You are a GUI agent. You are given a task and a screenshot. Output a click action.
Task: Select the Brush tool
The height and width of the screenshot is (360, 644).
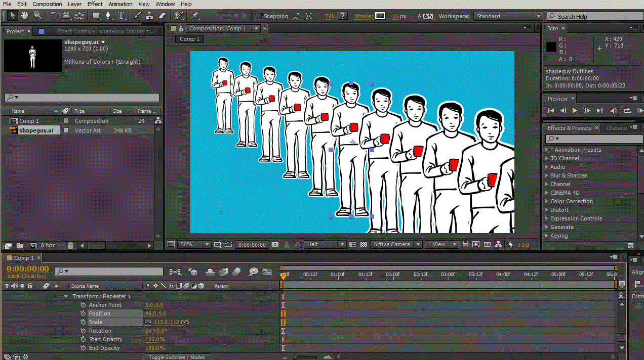(137, 16)
